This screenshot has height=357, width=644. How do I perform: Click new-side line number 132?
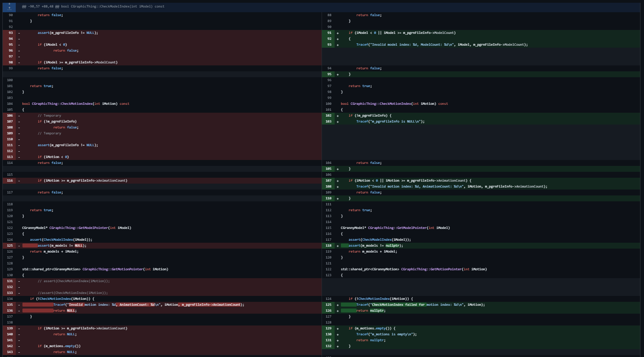click(x=329, y=346)
